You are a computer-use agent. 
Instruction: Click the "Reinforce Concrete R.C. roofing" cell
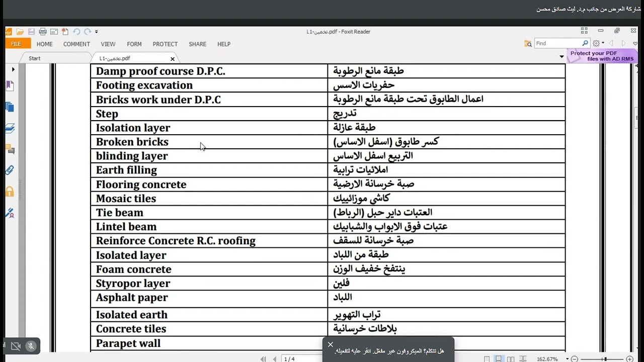[209, 241]
